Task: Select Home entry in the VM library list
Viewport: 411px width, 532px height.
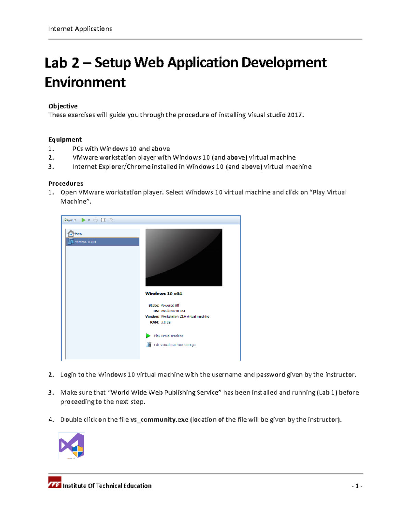Action: (79, 233)
